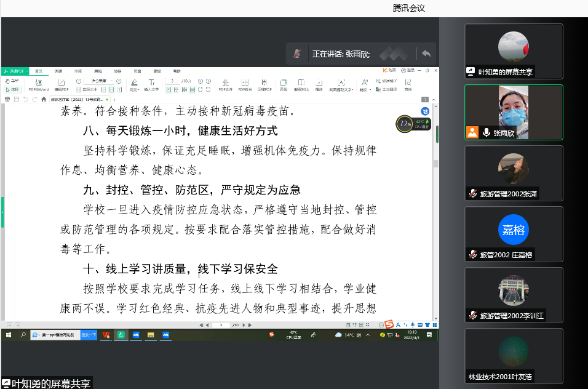Switch to the 注释 ribbon tab
588x389 pixels.
78,71
